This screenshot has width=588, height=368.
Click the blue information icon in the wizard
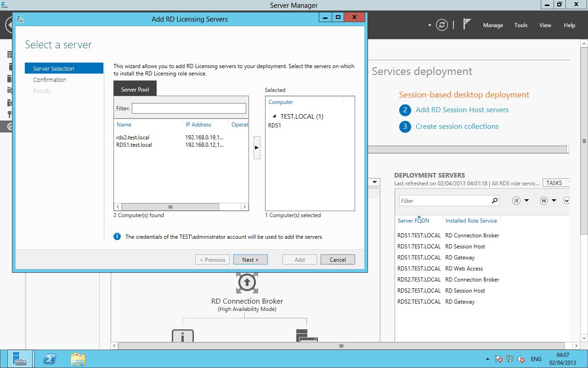(x=117, y=236)
